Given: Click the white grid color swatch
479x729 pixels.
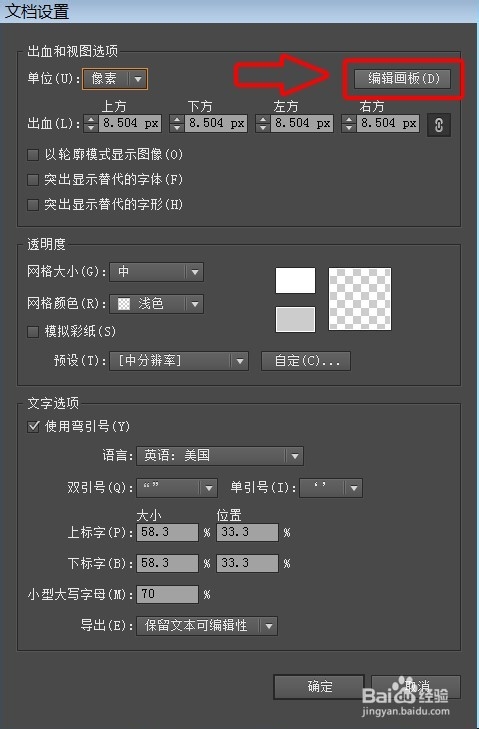Looking at the screenshot, I should (x=295, y=280).
